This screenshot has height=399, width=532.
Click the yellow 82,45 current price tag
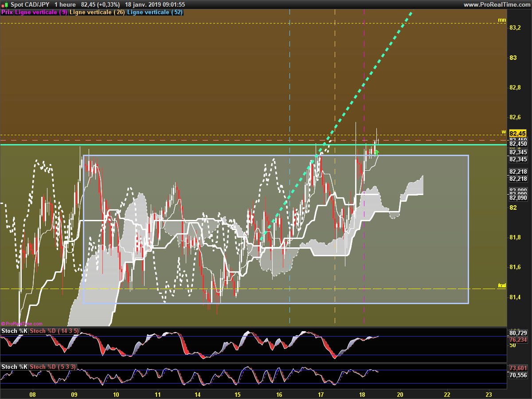(x=518, y=133)
